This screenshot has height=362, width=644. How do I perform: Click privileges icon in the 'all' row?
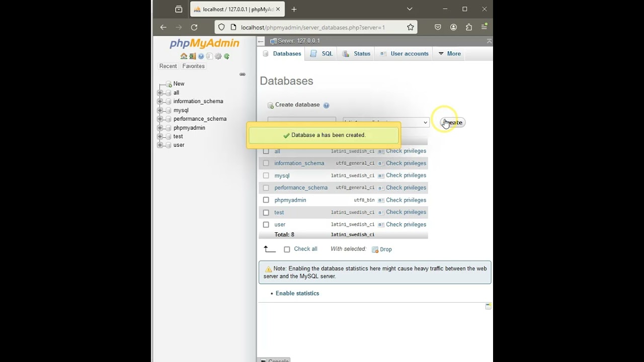pos(381,151)
